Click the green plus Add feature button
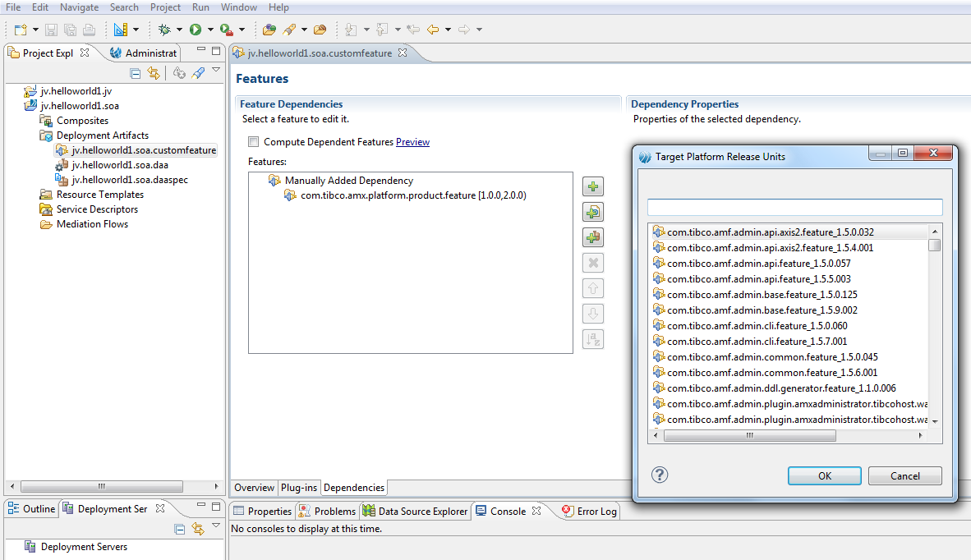Screen dimensions: 971x560 point(592,186)
